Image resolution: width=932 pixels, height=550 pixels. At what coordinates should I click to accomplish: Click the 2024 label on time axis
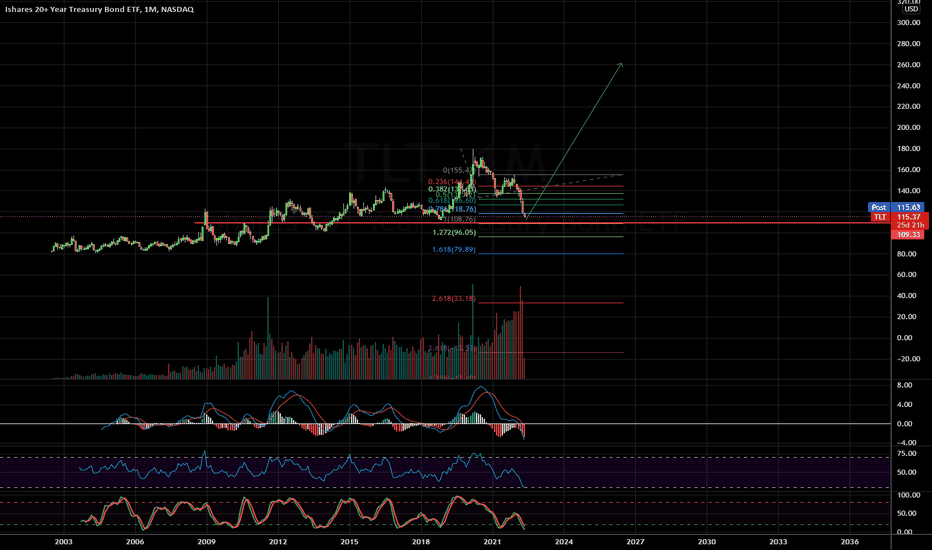pyautogui.click(x=563, y=542)
